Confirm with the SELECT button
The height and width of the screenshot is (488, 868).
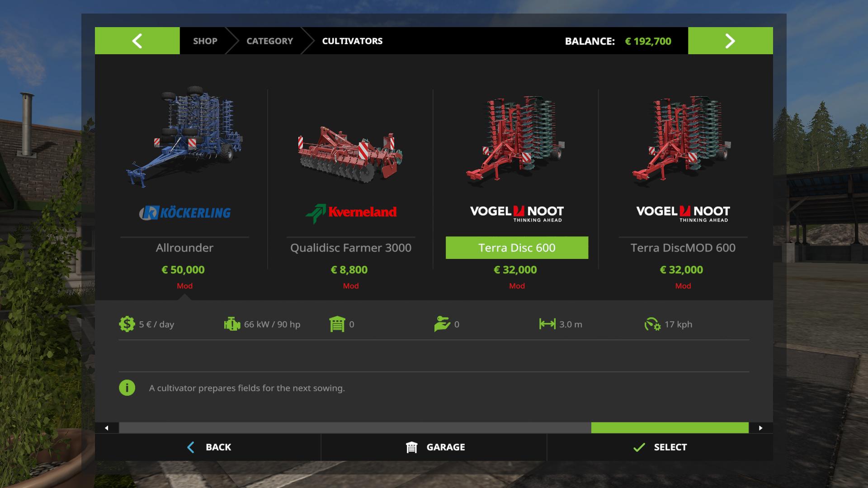tap(660, 447)
